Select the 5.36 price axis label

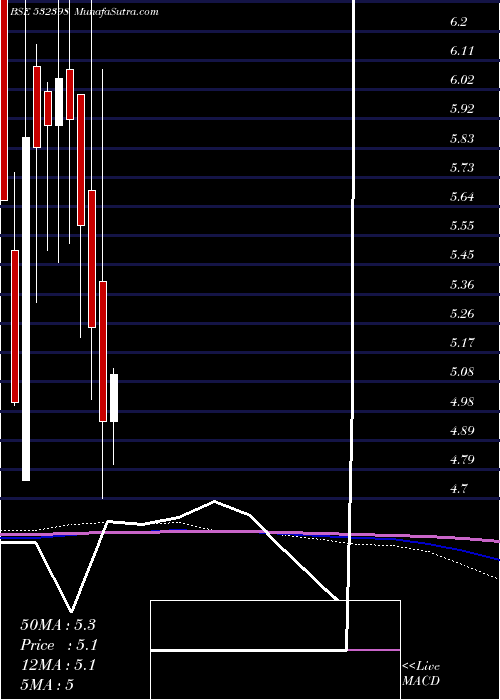coord(462,284)
